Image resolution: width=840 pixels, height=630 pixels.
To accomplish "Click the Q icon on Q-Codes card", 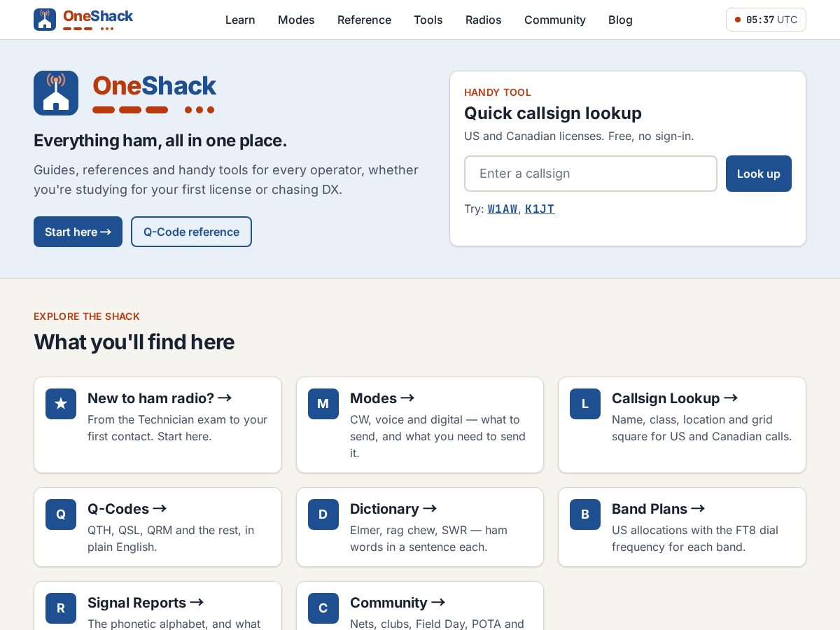I will [x=61, y=514].
